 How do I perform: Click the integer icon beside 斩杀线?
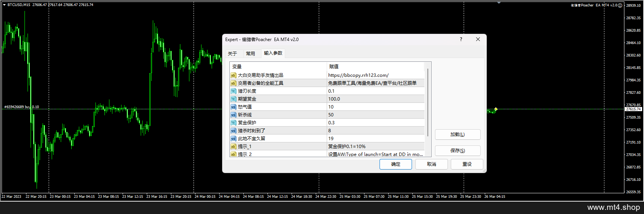(233, 115)
